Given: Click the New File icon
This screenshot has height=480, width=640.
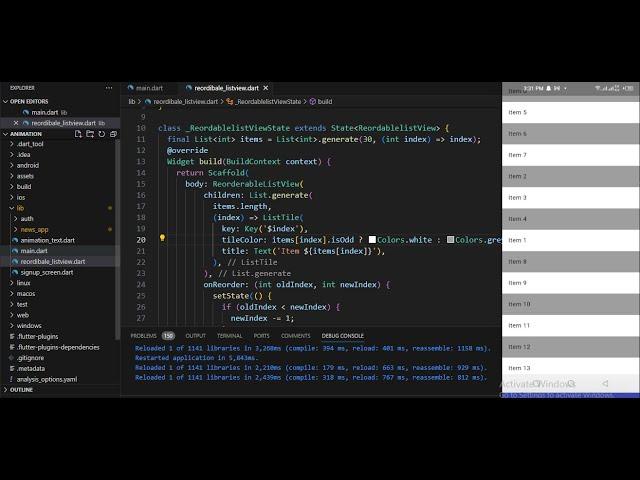Looking at the screenshot, I should click(78, 134).
